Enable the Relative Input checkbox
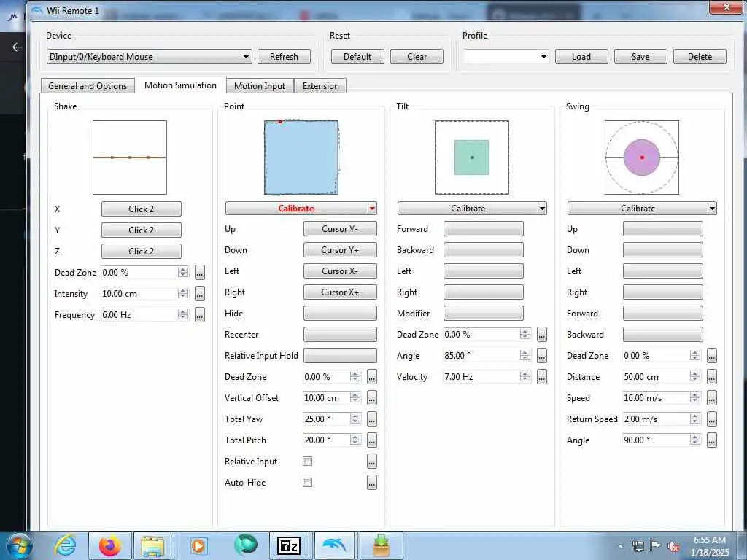 (308, 462)
